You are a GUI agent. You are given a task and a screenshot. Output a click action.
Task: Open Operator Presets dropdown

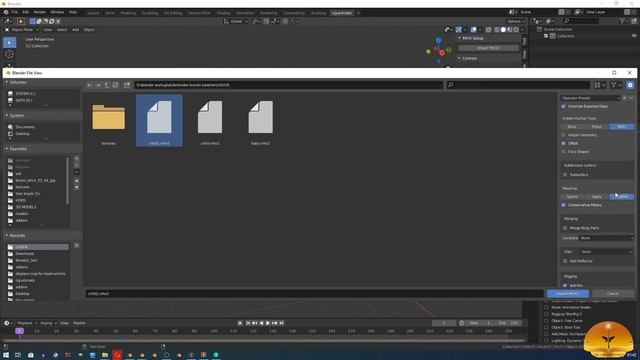[x=591, y=98]
